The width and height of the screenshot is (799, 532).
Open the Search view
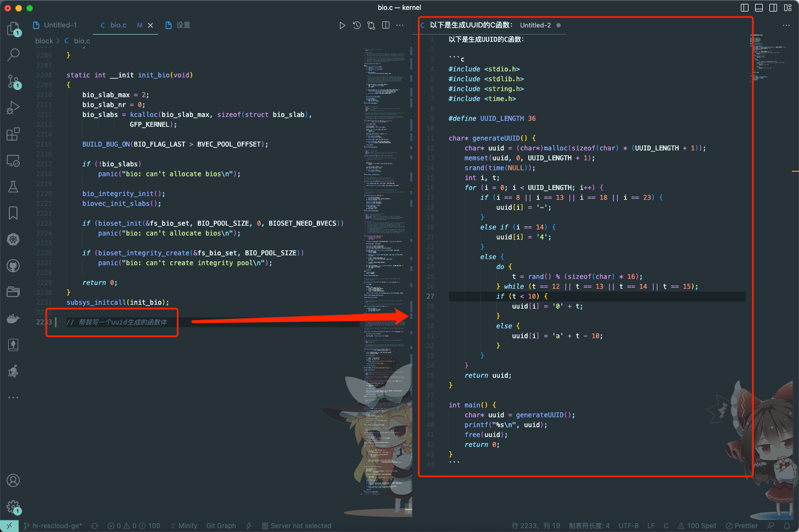coord(13,55)
